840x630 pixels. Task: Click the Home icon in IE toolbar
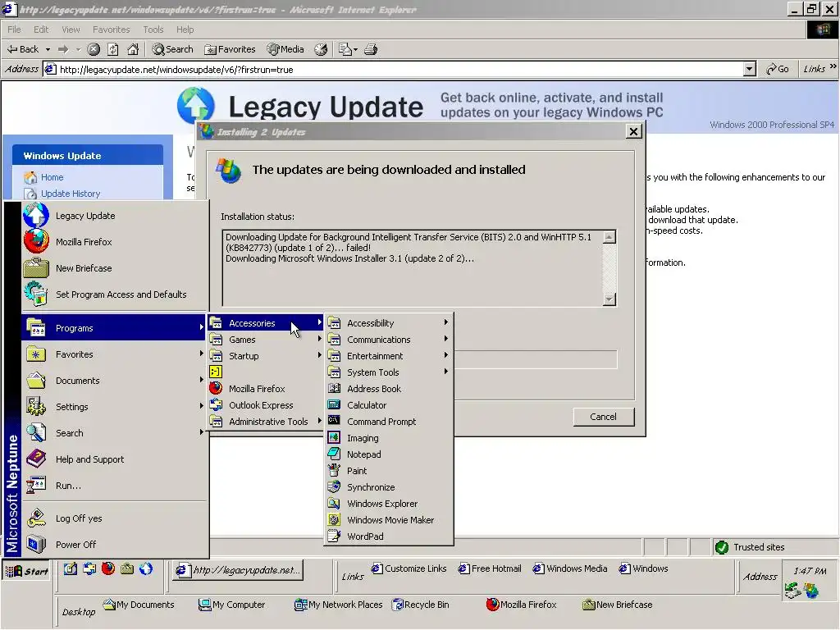pyautogui.click(x=133, y=49)
